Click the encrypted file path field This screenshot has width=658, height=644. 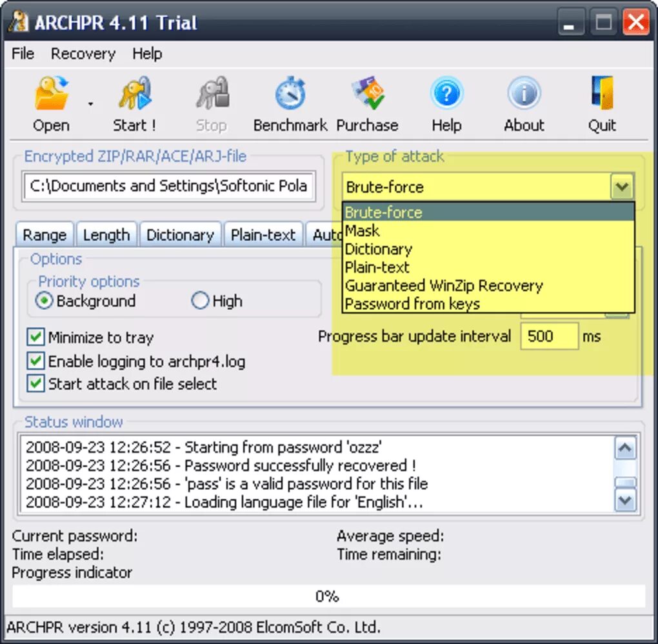(x=169, y=186)
